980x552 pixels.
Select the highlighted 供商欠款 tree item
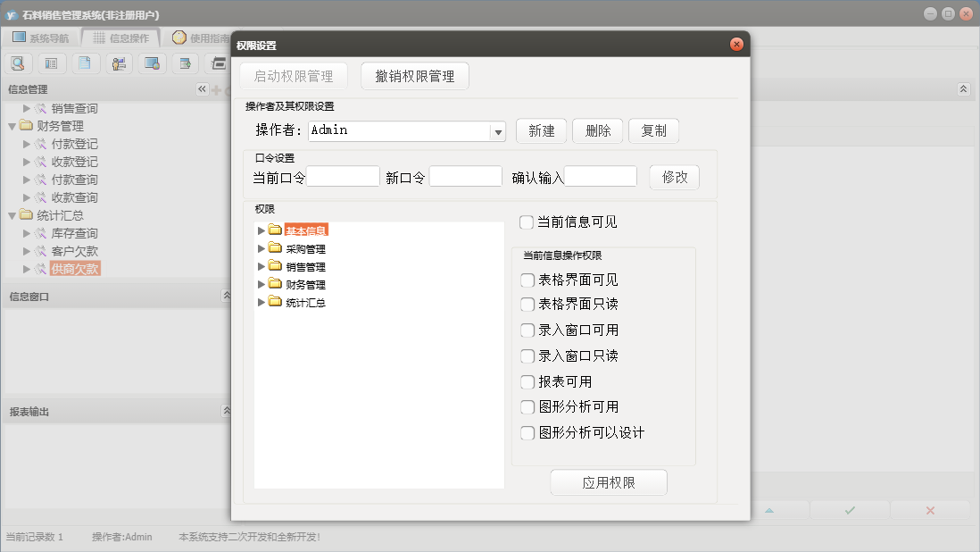[75, 269]
